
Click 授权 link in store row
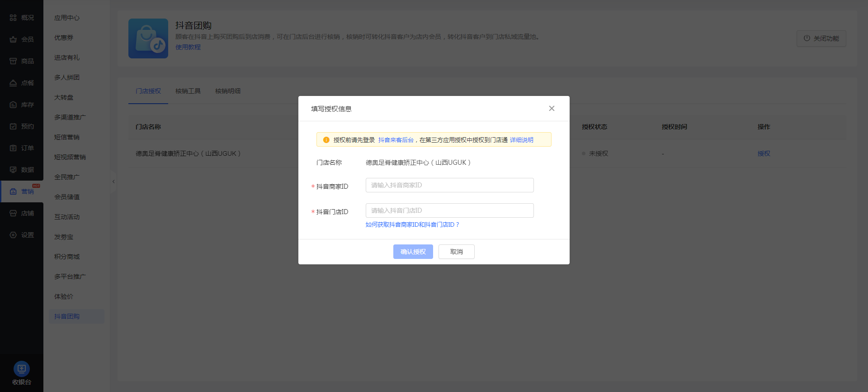tap(764, 153)
